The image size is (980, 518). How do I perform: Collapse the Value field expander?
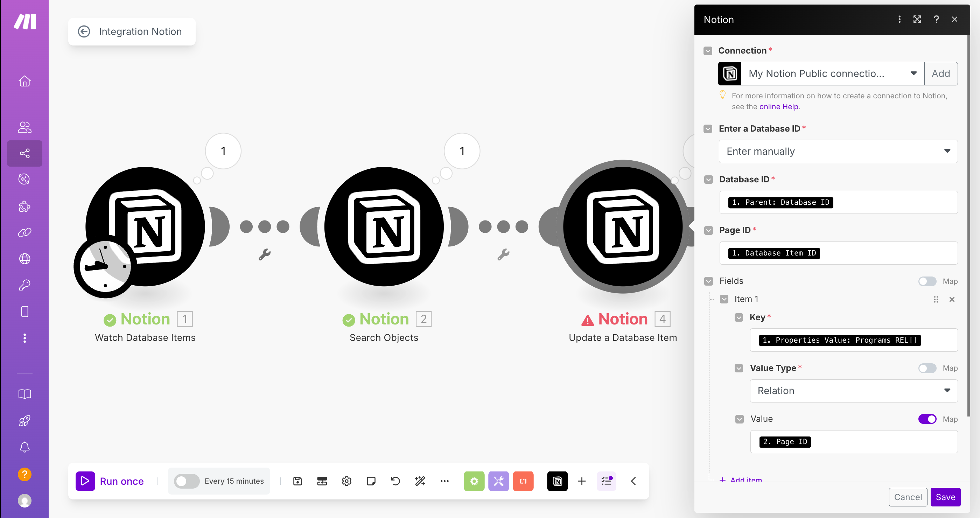(739, 419)
